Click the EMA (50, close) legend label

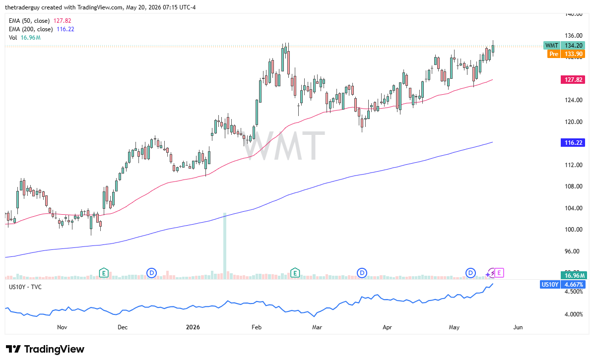[29, 21]
